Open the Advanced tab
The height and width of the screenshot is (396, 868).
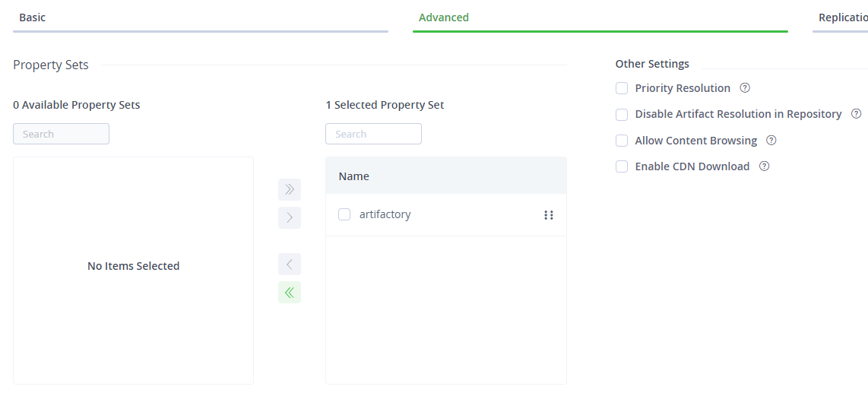coord(444,17)
